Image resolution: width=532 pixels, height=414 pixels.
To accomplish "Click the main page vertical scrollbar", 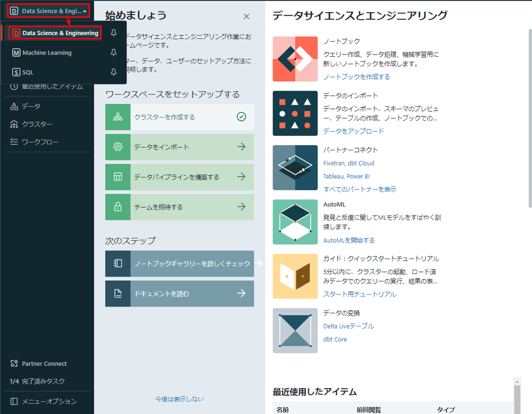I will (x=530, y=118).
